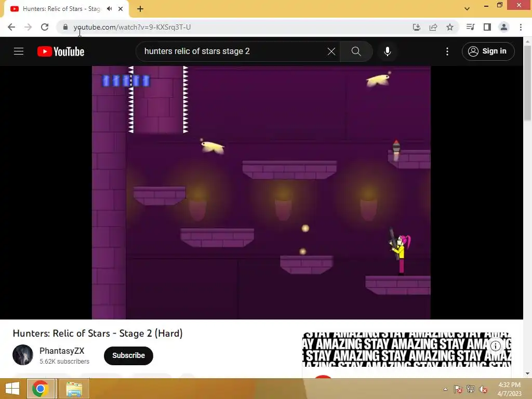Screen dimensions: 532x399
Task: Click scrollbar down arrow
Action: point(528,374)
